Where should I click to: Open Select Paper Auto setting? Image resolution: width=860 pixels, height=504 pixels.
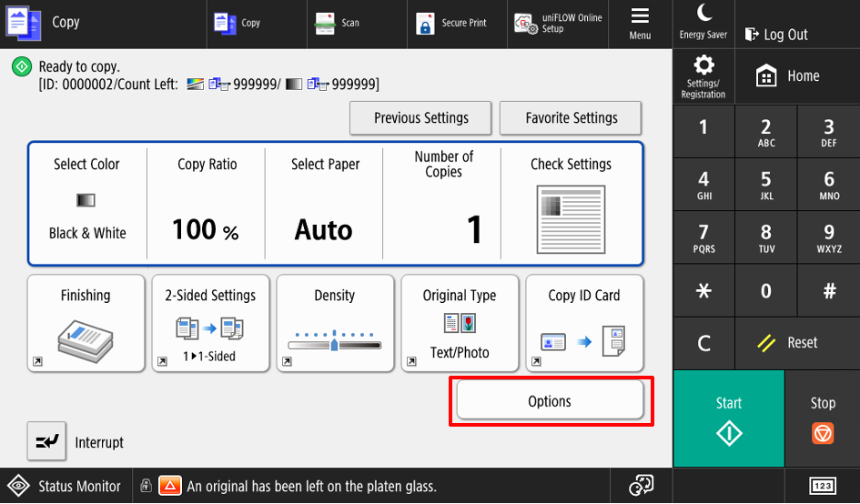tap(324, 203)
